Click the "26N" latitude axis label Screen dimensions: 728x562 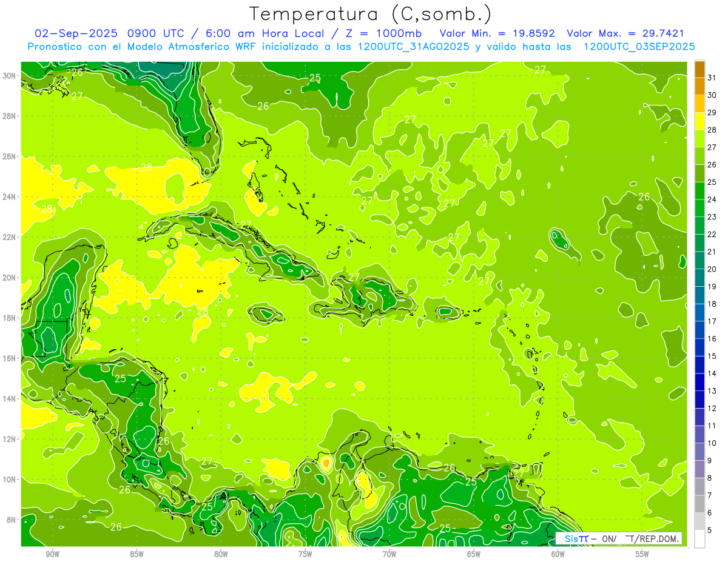coord(9,156)
